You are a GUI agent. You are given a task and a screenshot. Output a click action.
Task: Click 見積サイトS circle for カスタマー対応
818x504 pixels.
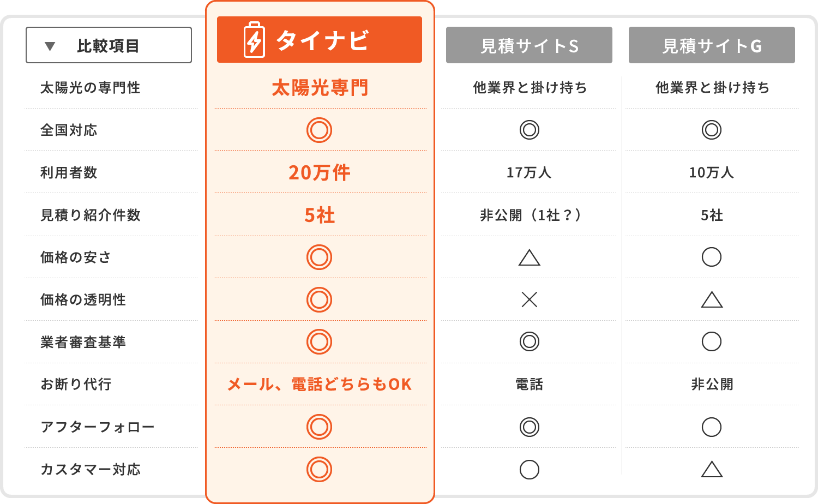[x=529, y=469]
